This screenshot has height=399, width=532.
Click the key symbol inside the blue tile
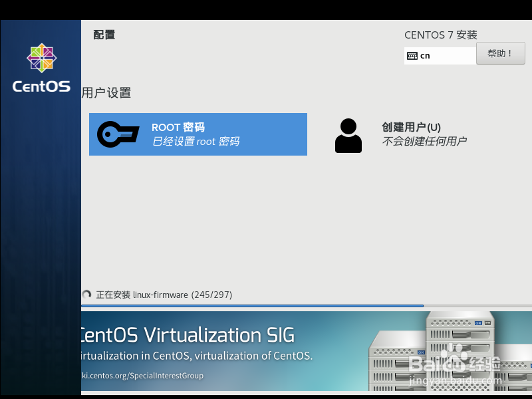coord(118,134)
